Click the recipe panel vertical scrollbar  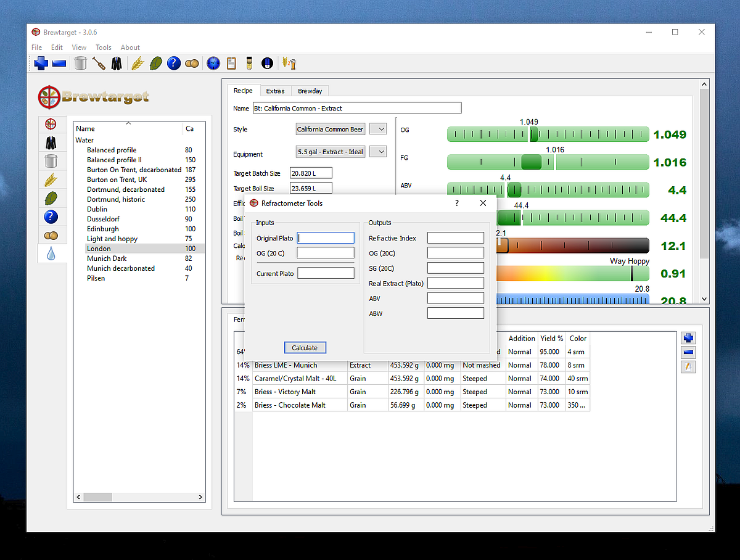705,191
